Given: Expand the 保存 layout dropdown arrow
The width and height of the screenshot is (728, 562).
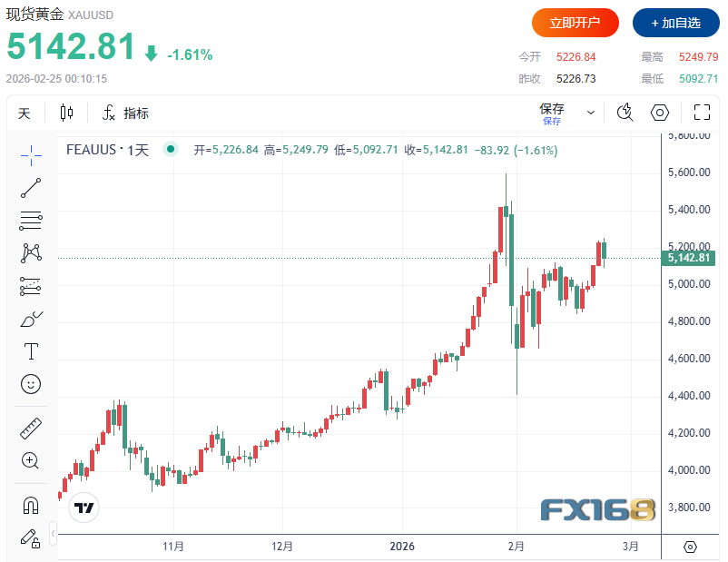Looking at the screenshot, I should click(x=591, y=113).
